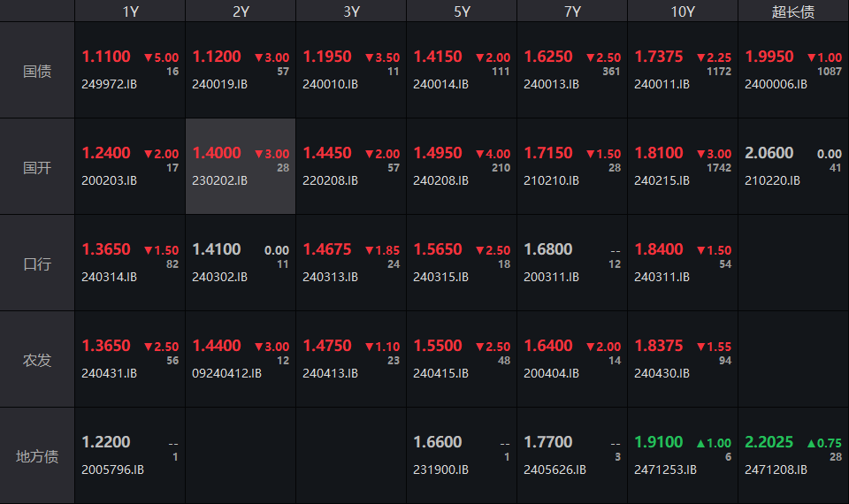
Task: Click the green 地方债 10Y yield 1.9100
Action: [x=659, y=442]
